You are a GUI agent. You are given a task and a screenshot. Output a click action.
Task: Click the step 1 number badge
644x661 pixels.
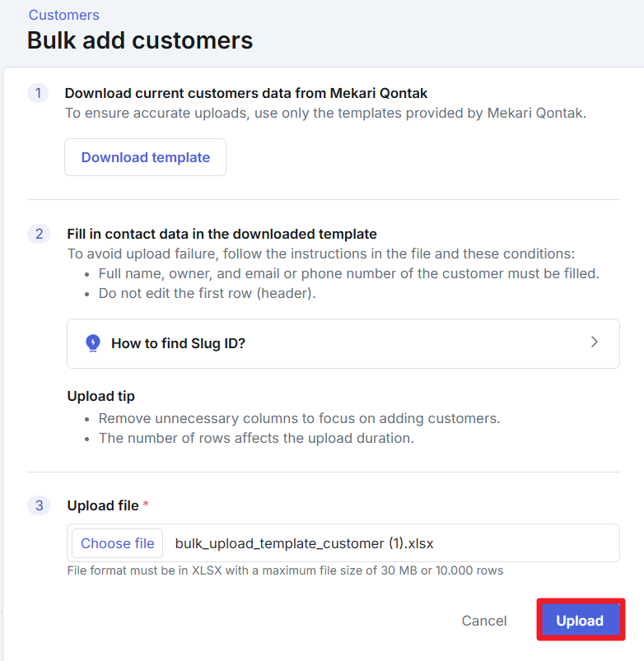38,93
